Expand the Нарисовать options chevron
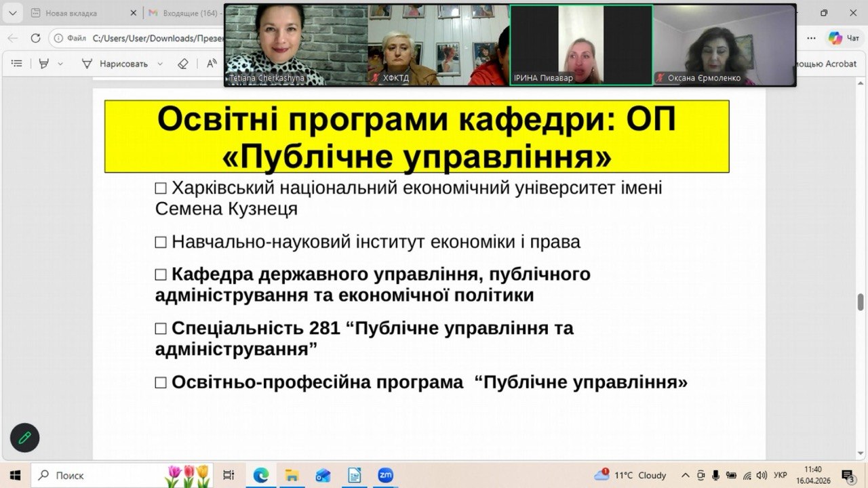 coord(160,64)
